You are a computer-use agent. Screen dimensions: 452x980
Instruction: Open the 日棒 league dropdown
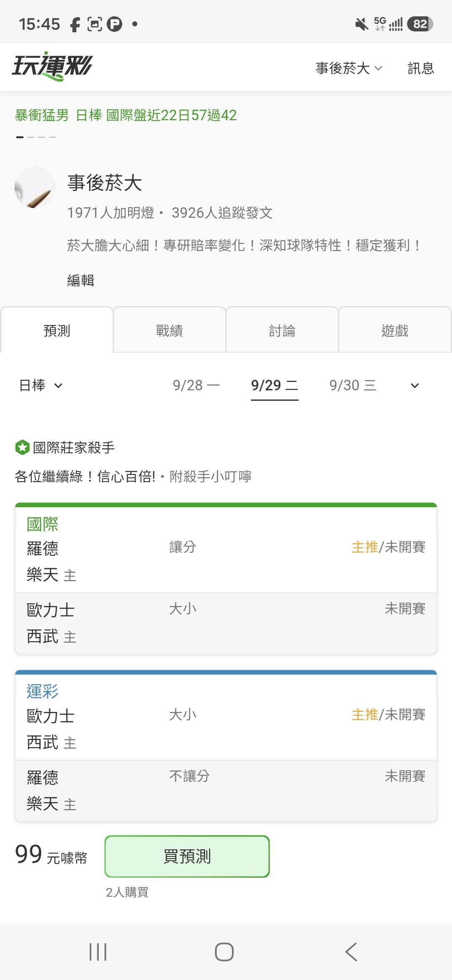[41, 385]
